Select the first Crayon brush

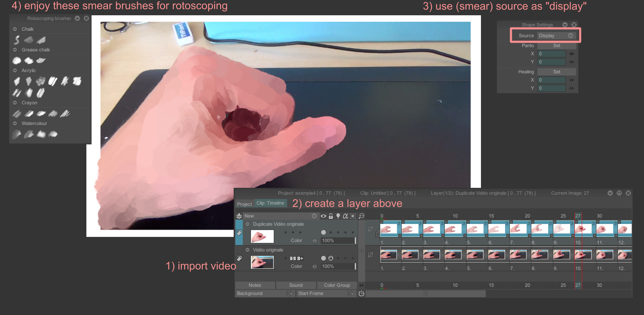(17, 114)
